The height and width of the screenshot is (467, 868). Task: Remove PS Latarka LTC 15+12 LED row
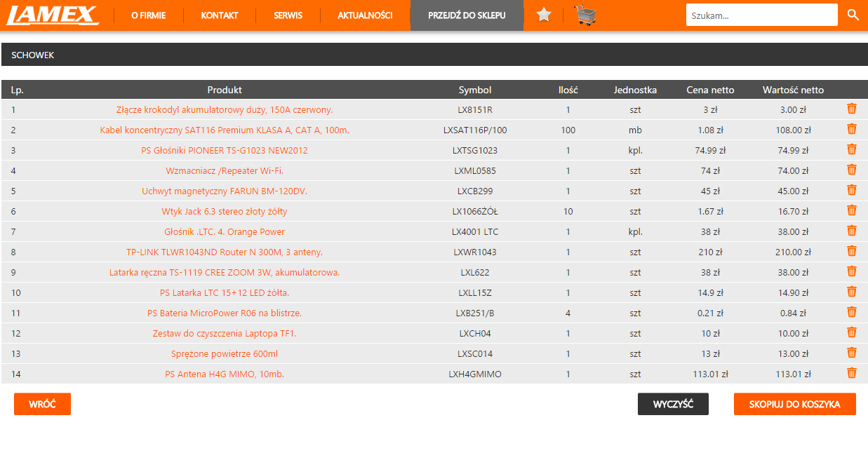tap(852, 292)
